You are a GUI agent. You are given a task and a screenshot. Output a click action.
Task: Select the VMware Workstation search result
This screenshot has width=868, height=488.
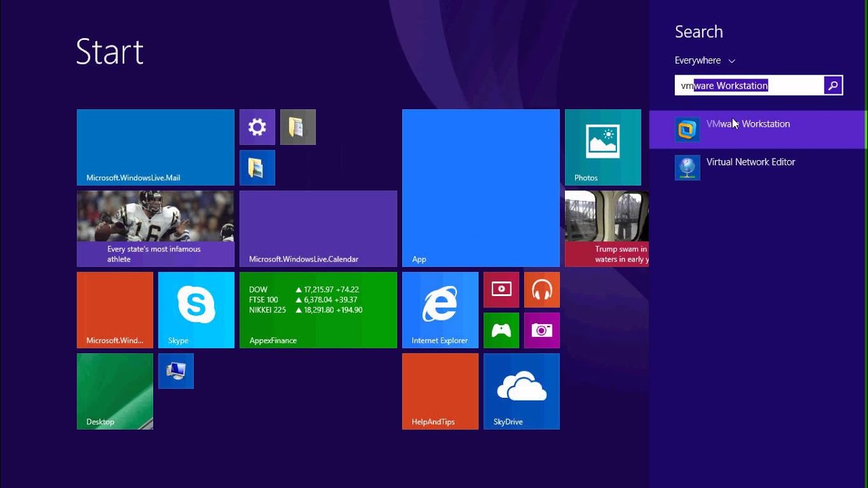click(757, 129)
